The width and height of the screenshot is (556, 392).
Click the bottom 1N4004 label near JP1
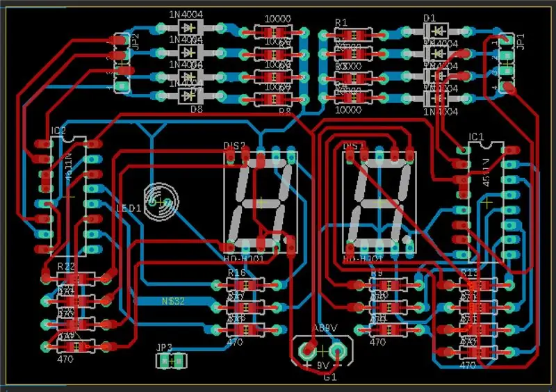tap(441, 112)
